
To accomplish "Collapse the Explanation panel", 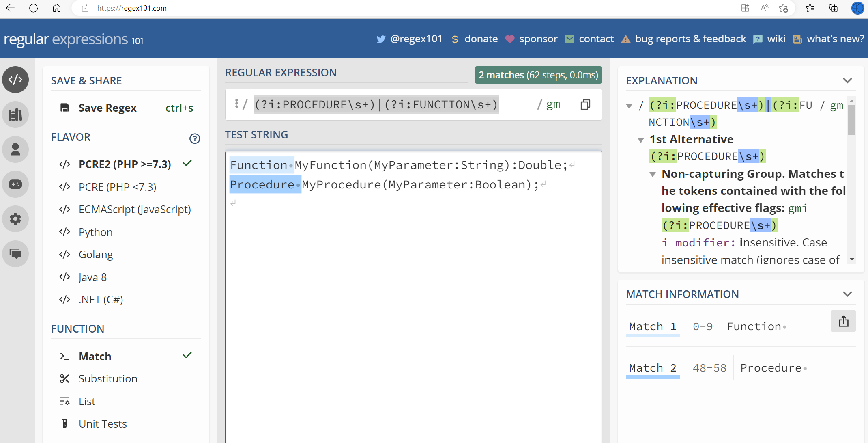I will 848,80.
